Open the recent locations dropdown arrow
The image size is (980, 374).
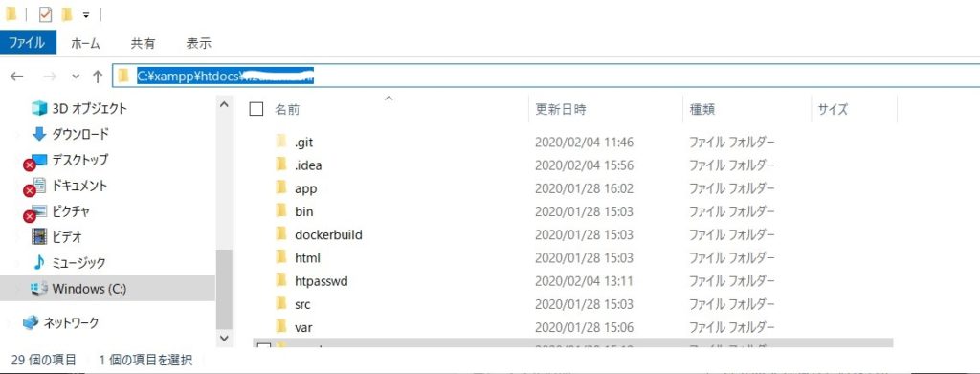point(76,77)
